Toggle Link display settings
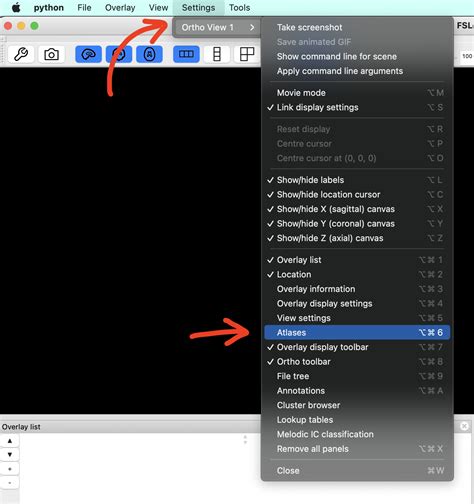The height and width of the screenshot is (504, 474). 357,107
